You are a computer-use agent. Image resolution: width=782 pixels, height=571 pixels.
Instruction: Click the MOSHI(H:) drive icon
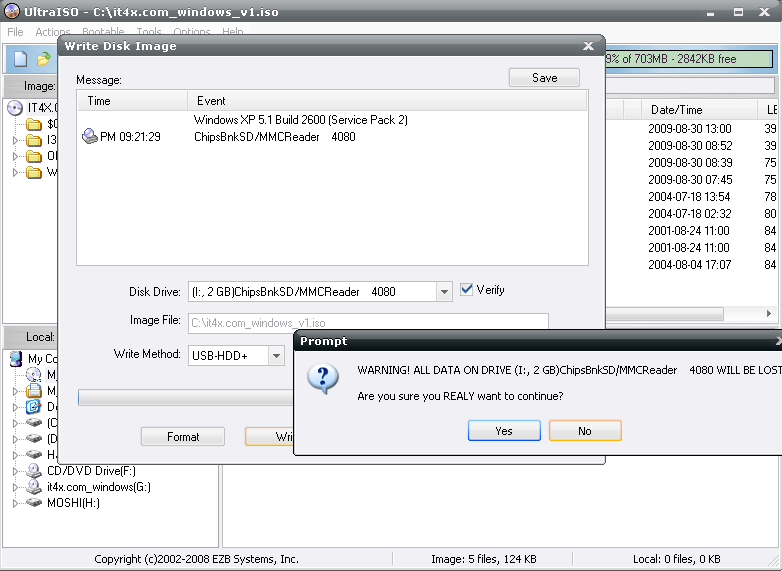33,502
